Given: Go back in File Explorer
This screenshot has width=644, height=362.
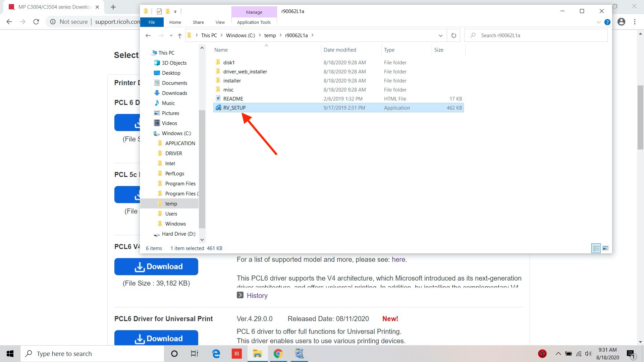Looking at the screenshot, I should [x=148, y=36].
